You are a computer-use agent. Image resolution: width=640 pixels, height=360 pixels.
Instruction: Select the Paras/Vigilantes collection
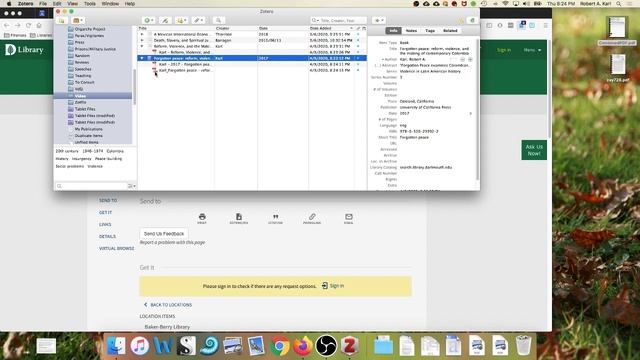click(89, 36)
